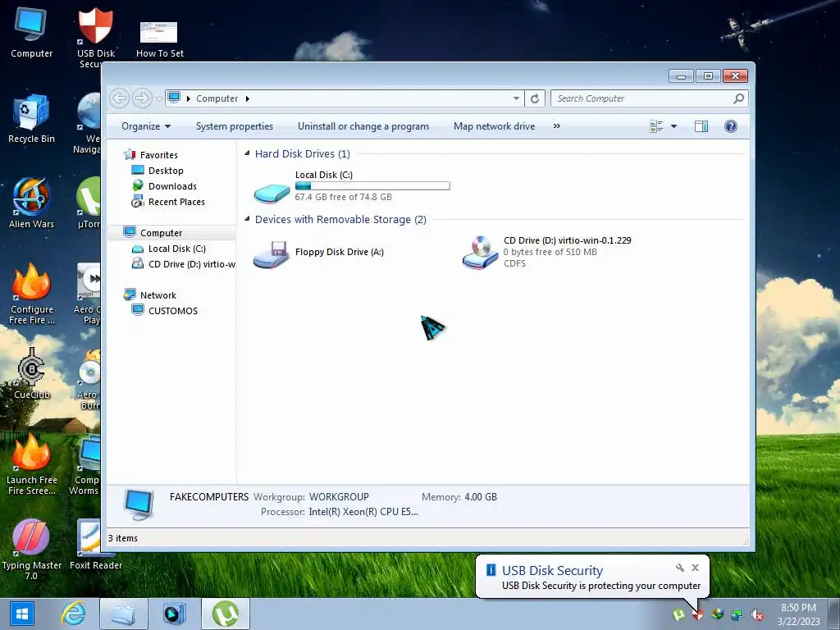Expand the Computer breadcrumb arrow
This screenshot has height=630, width=840.
pyautogui.click(x=248, y=98)
